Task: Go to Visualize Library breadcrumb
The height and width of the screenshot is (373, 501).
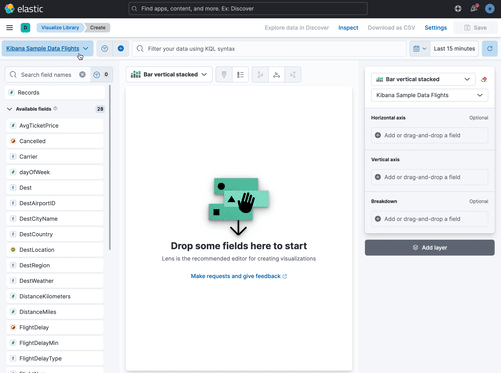Action: click(x=60, y=28)
